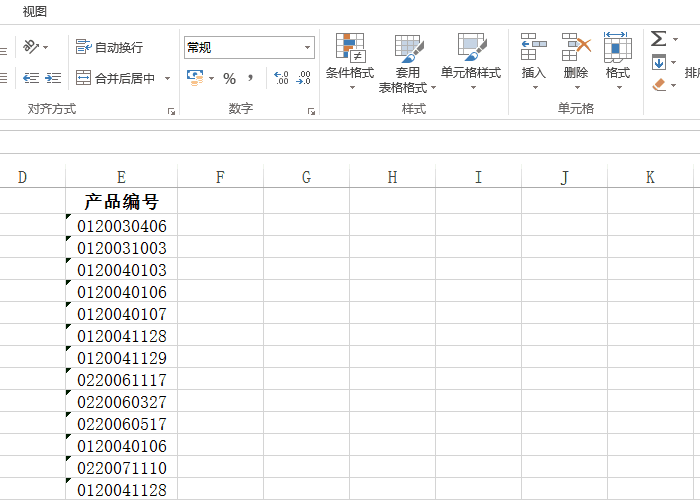
Task: Select cell containing 0120041129
Action: pos(121,357)
